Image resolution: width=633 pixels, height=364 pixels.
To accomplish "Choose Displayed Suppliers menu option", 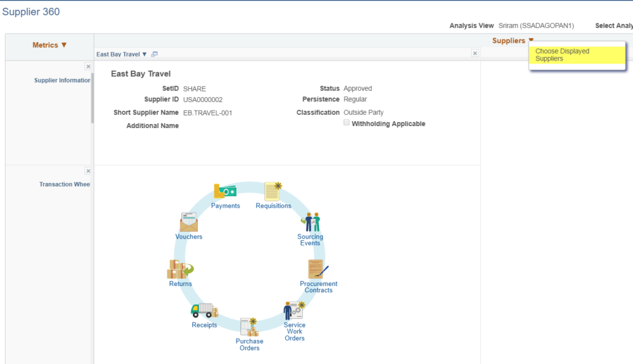I will tap(577, 55).
